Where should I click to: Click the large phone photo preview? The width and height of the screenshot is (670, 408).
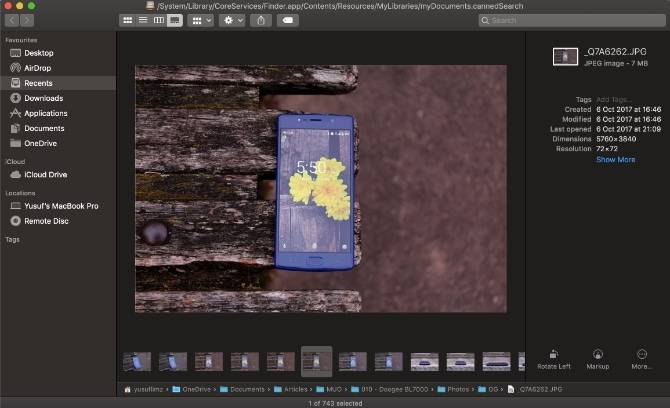point(321,188)
